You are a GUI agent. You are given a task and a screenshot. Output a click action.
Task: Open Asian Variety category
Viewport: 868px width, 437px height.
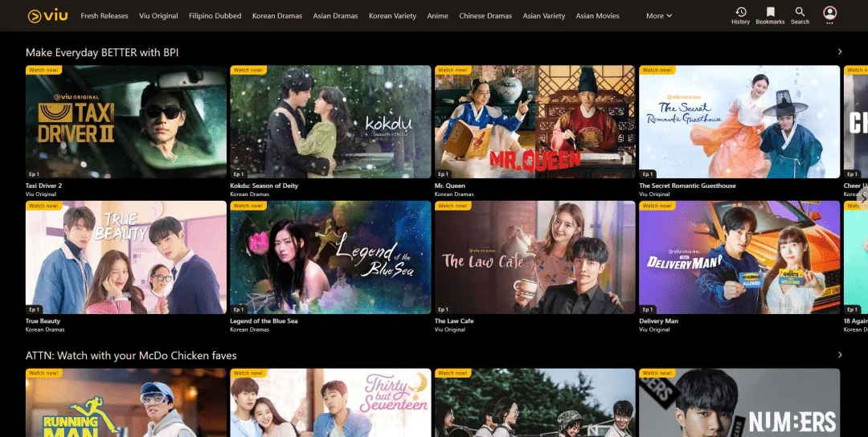(x=543, y=16)
